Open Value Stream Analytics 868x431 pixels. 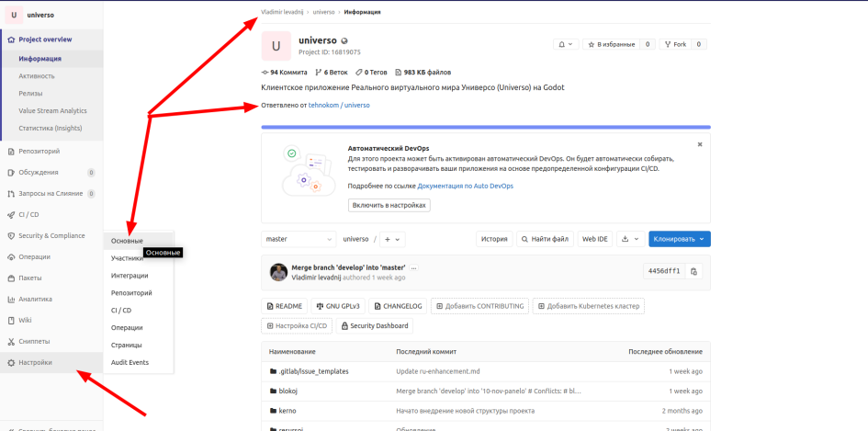(52, 111)
